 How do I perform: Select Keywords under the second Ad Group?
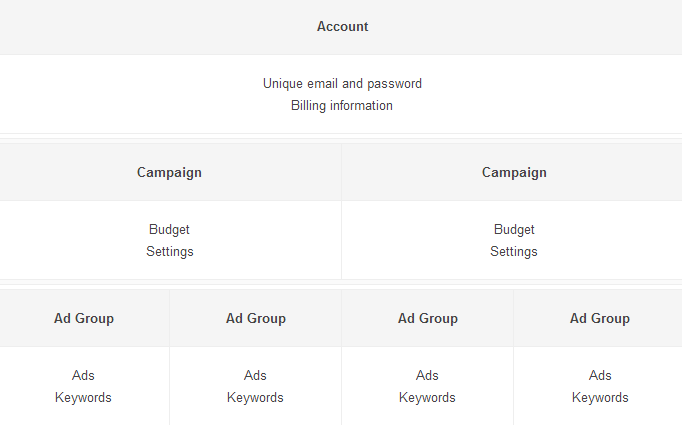[256, 398]
